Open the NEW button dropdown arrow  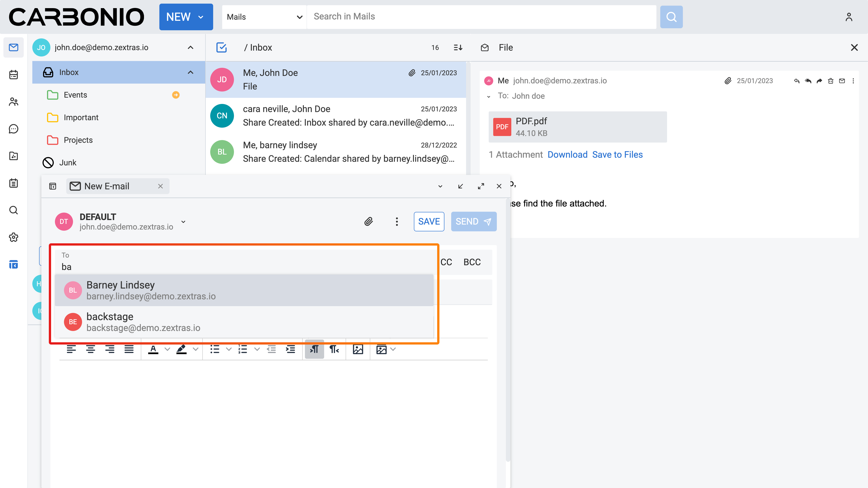click(x=201, y=17)
